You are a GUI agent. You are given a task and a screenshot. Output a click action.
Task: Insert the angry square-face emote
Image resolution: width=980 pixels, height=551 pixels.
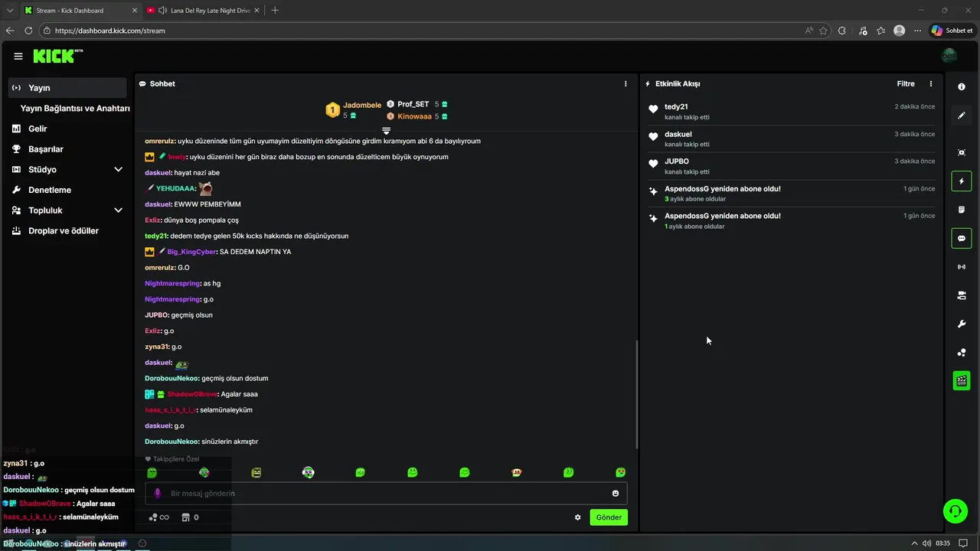pos(256,473)
